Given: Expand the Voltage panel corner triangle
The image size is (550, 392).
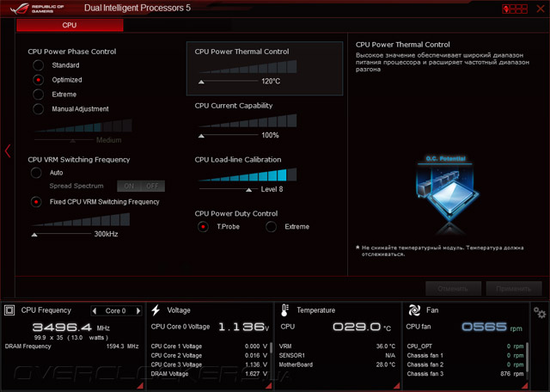Looking at the screenshot, I should [x=269, y=386].
